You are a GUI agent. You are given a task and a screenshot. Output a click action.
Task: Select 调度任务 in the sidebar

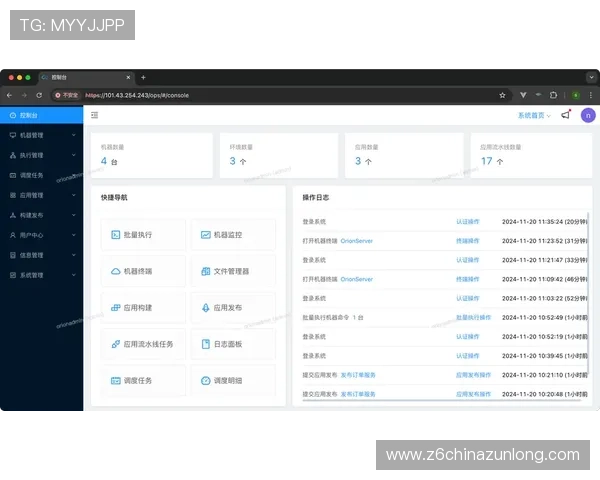pos(42,175)
